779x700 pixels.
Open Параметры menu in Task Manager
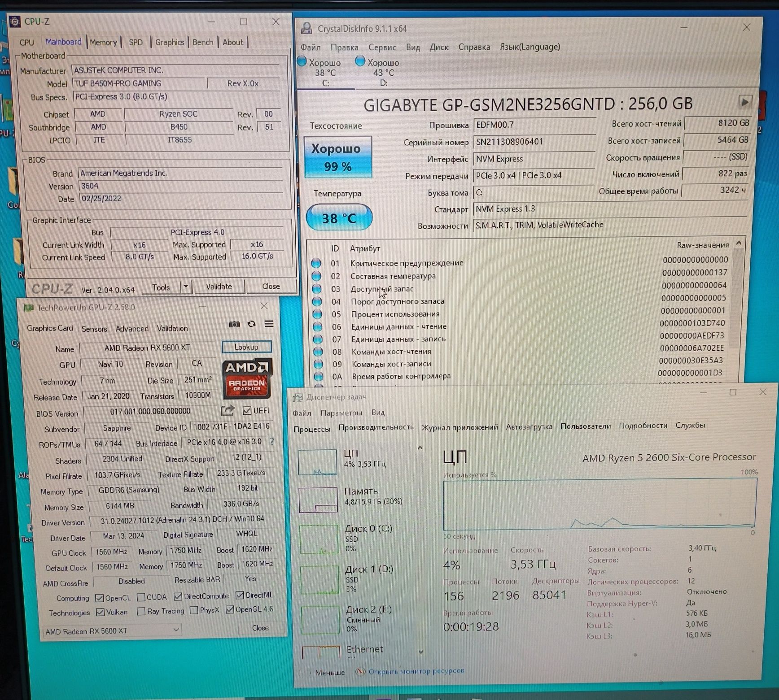341,413
